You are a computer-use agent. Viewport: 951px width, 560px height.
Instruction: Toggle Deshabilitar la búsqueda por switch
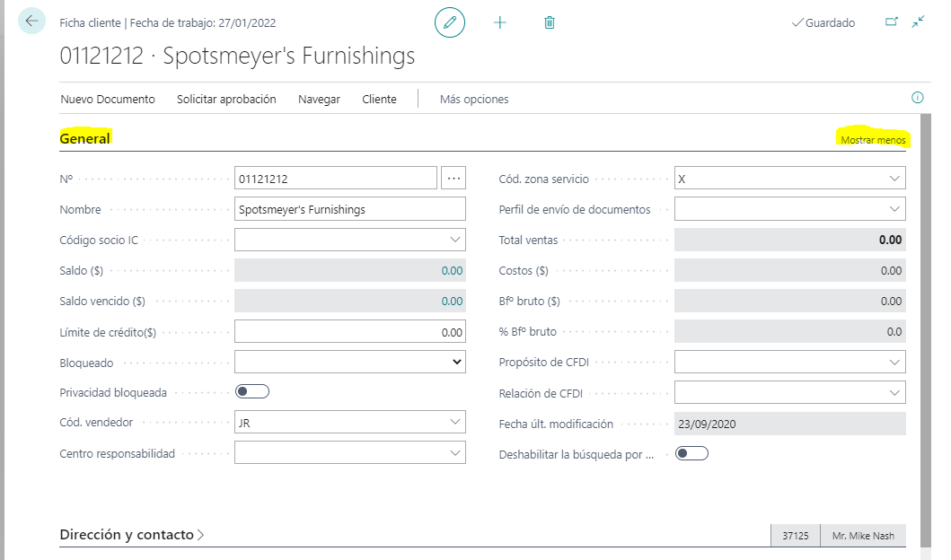click(692, 453)
